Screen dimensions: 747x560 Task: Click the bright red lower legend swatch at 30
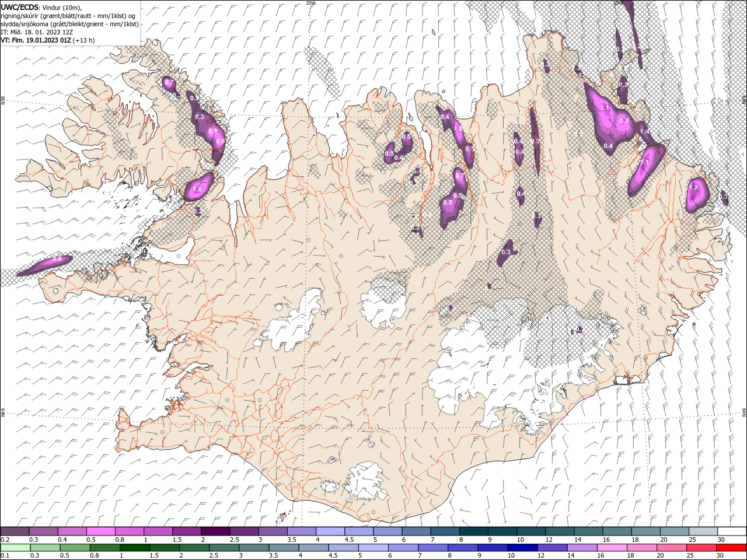(x=731, y=548)
